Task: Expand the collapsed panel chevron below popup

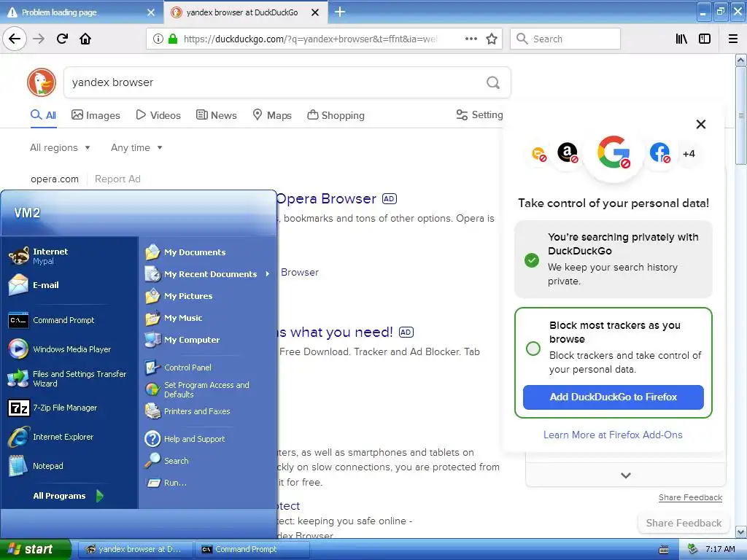Action: point(626,475)
